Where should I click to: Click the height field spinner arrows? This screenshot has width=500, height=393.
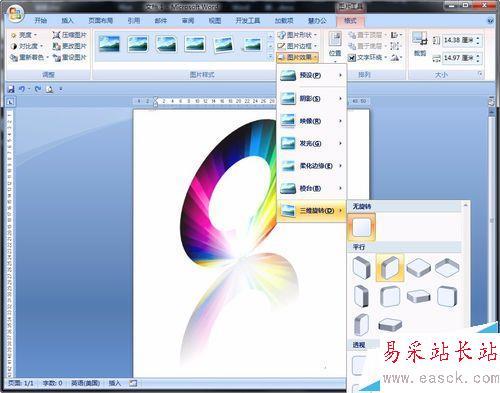click(x=478, y=40)
